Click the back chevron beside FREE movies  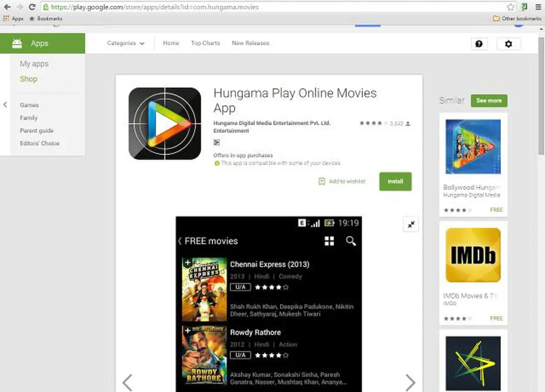(x=180, y=241)
